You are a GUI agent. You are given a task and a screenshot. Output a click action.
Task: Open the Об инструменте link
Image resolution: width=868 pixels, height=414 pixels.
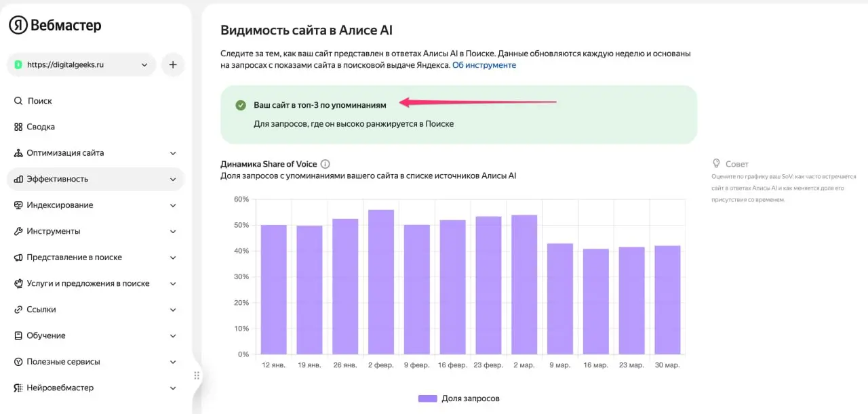click(x=484, y=65)
